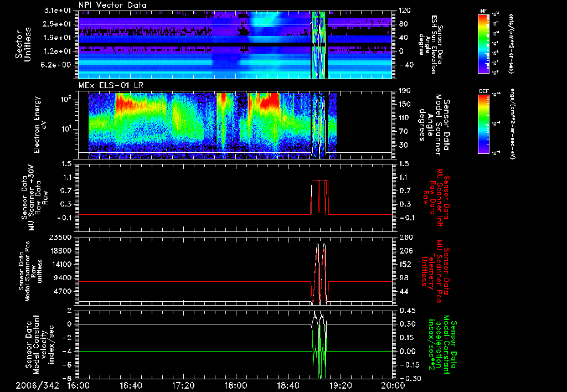Click the "ESH Sun Elevation Angle" axis label

pyautogui.click(x=431, y=44)
